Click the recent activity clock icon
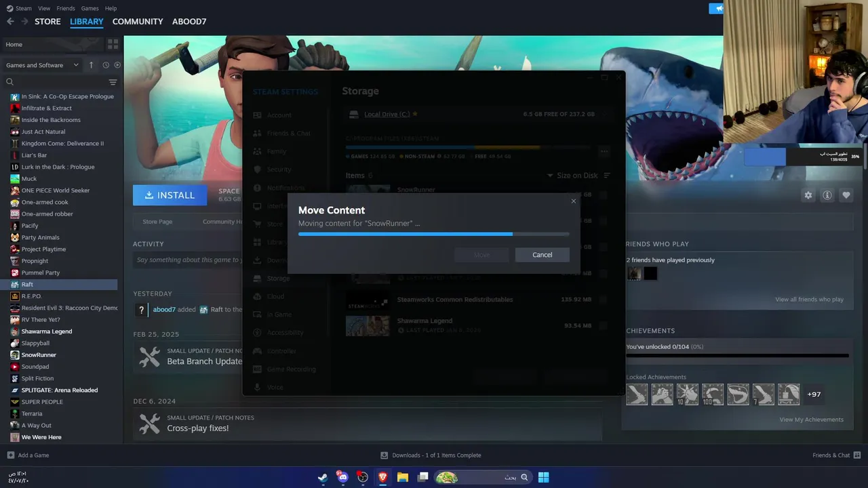Viewport: 868px width, 488px height. coord(106,65)
